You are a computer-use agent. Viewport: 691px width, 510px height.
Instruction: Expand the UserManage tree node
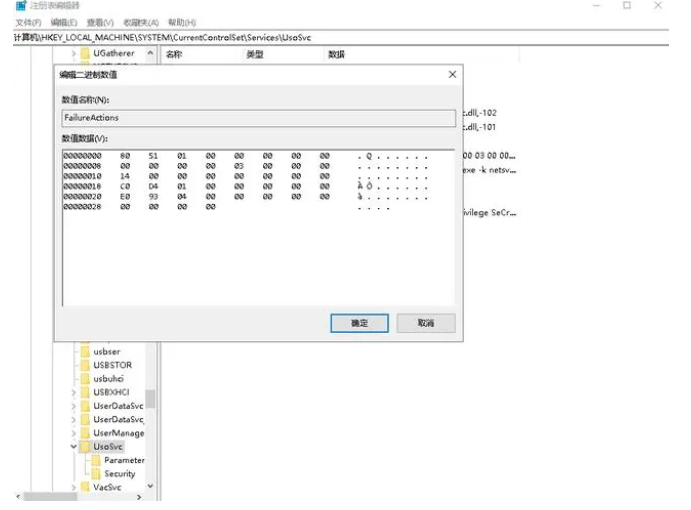point(73,433)
